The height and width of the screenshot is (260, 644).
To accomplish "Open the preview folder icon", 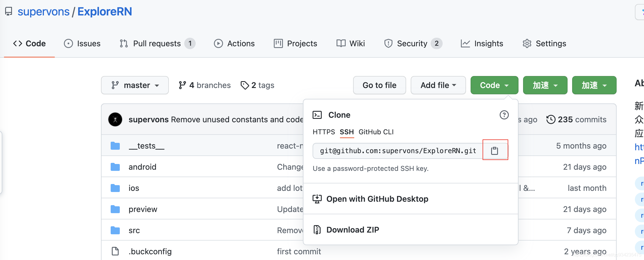I will click(115, 209).
